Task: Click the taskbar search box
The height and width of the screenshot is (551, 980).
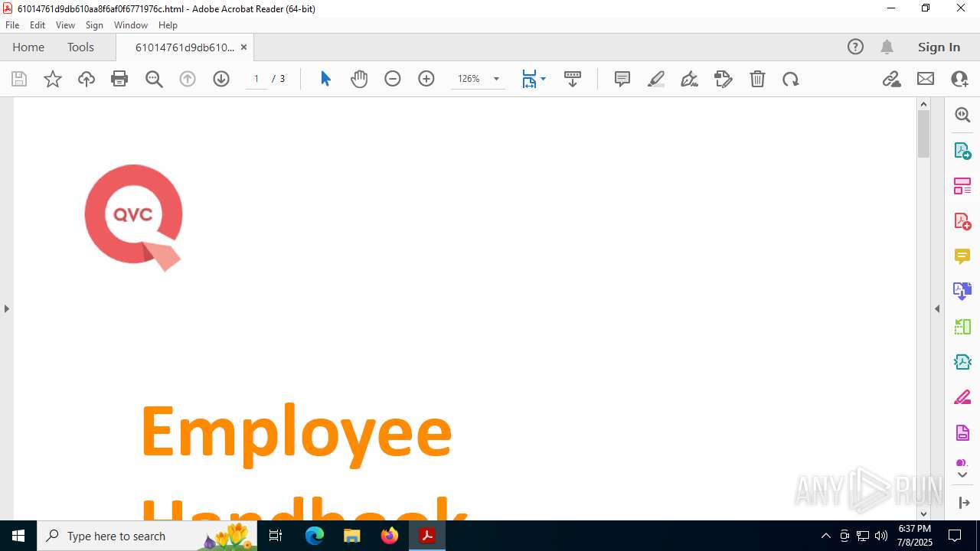Action: (147, 536)
